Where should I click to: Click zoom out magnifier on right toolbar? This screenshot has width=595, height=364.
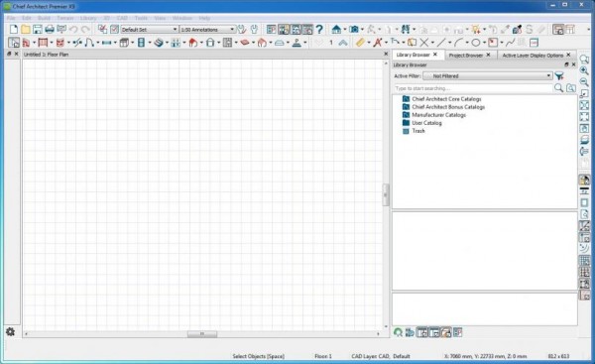[584, 82]
